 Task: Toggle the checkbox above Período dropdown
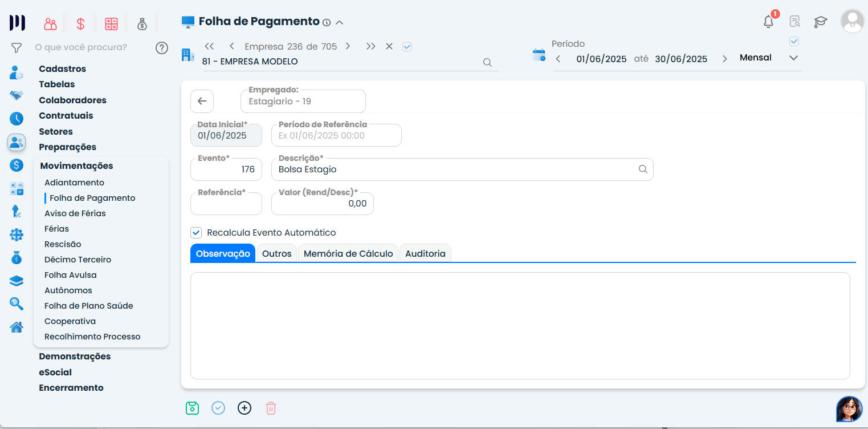pos(794,42)
